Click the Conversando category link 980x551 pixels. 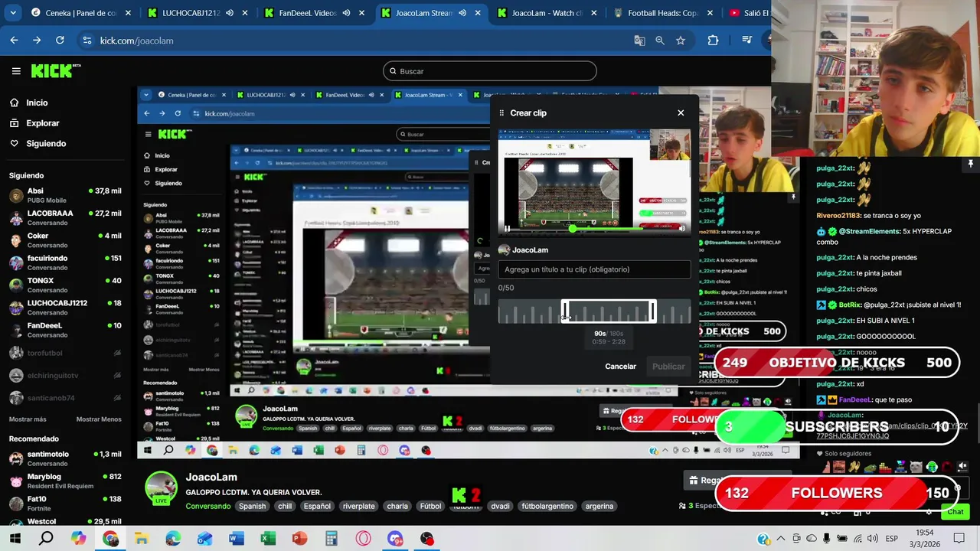(207, 506)
